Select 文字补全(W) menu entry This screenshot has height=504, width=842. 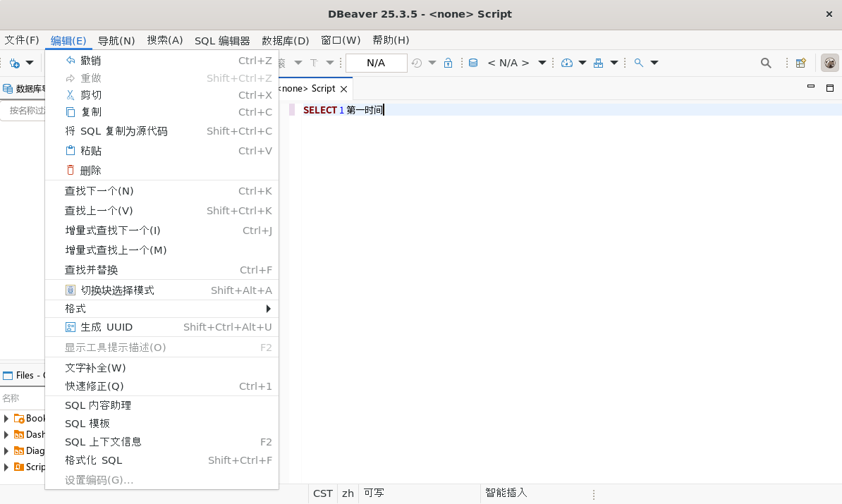click(161, 368)
